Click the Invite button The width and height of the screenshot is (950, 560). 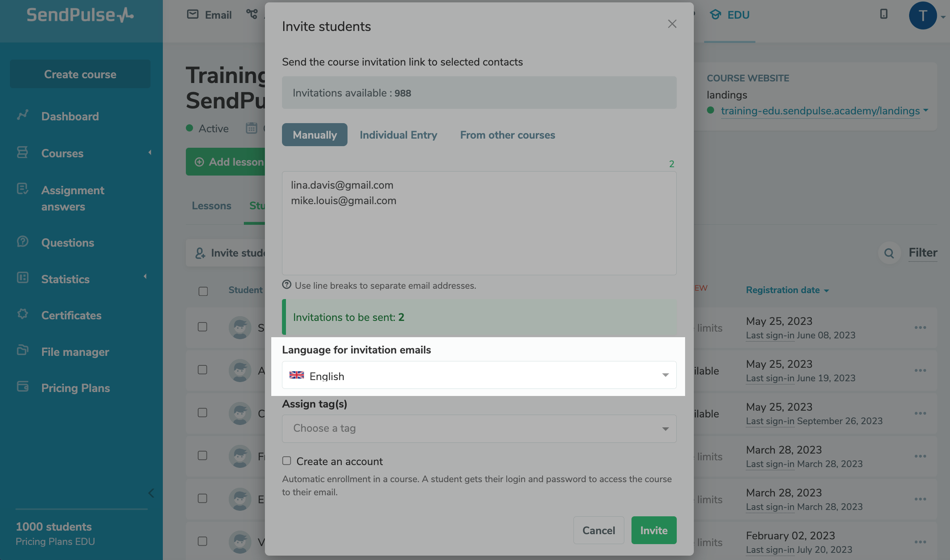(x=653, y=530)
